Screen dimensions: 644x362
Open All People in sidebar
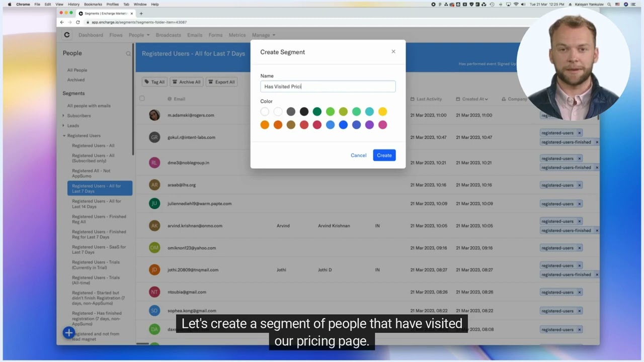coord(77,70)
